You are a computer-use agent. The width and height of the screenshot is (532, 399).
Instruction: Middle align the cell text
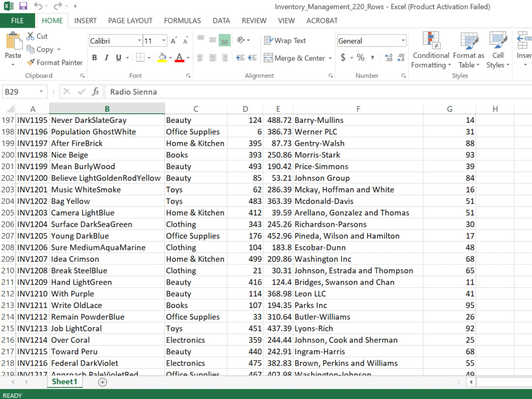213,40
